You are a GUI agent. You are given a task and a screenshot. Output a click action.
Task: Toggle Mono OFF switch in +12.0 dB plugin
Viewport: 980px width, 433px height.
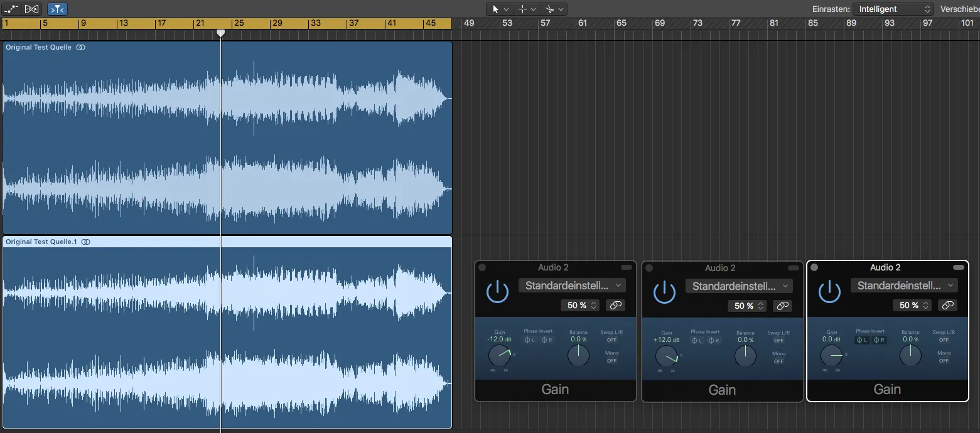[x=778, y=361]
